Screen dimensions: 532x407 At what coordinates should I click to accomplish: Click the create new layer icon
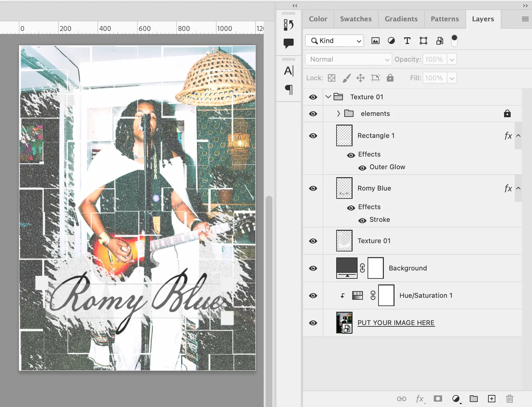click(491, 399)
